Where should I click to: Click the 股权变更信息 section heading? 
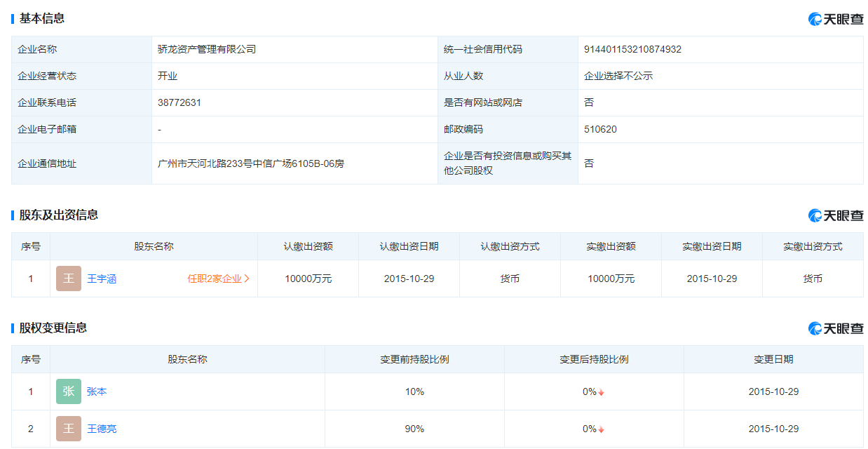point(53,328)
